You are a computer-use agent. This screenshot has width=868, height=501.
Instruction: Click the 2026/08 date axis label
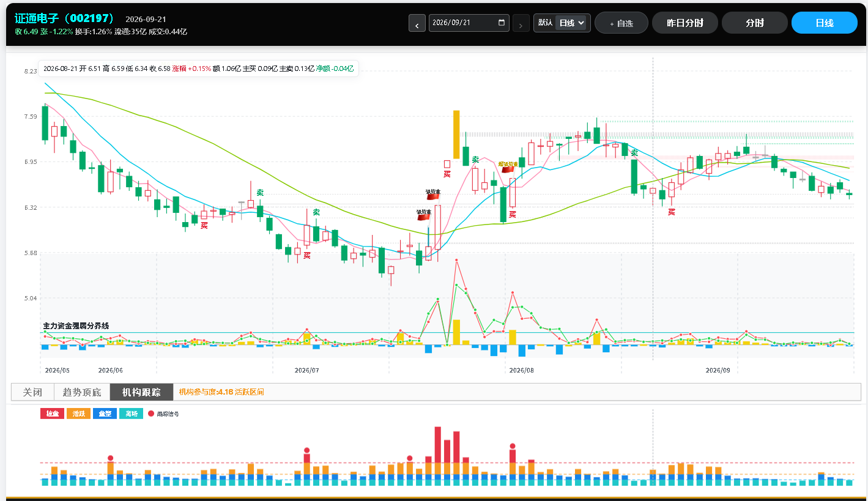click(522, 371)
